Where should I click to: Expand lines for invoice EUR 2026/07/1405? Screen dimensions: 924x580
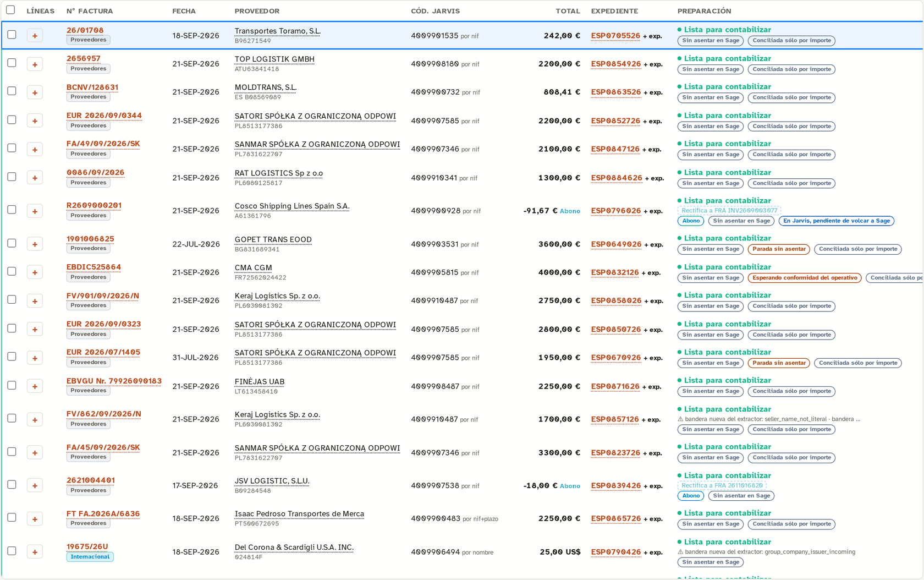(x=35, y=358)
